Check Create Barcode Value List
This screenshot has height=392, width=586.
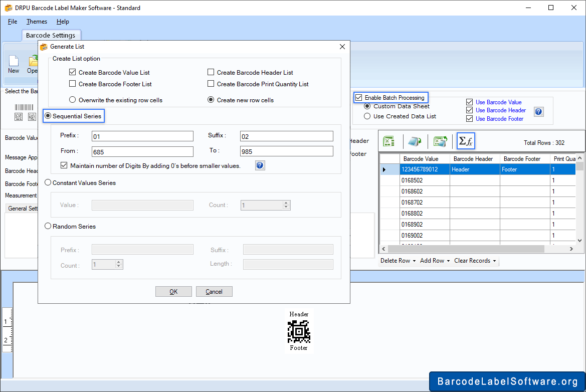click(73, 72)
